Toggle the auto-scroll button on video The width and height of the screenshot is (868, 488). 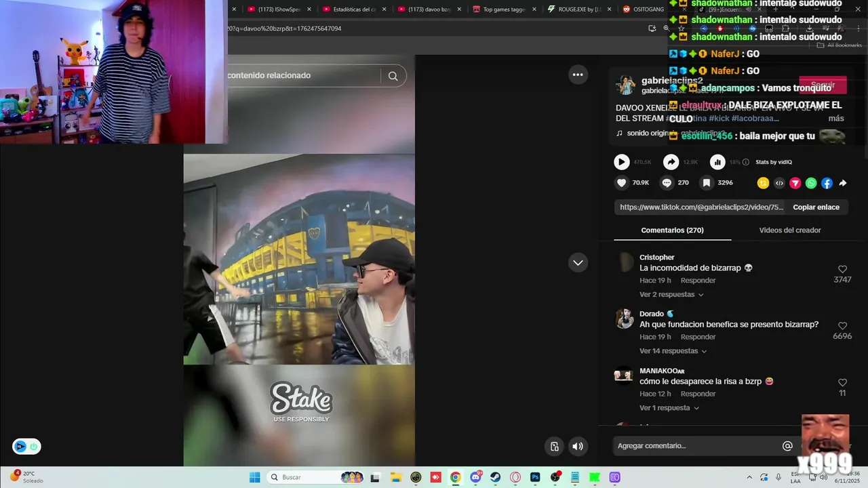[x=555, y=446]
